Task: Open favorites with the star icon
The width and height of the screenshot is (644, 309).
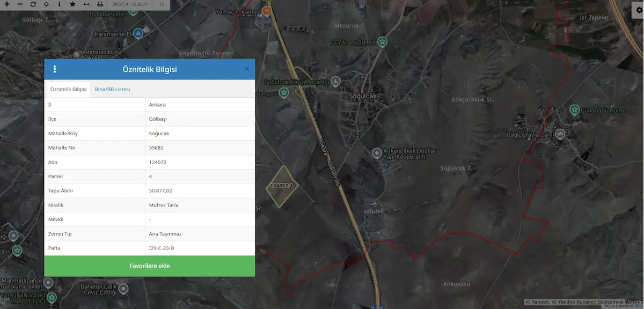Action: [72, 4]
